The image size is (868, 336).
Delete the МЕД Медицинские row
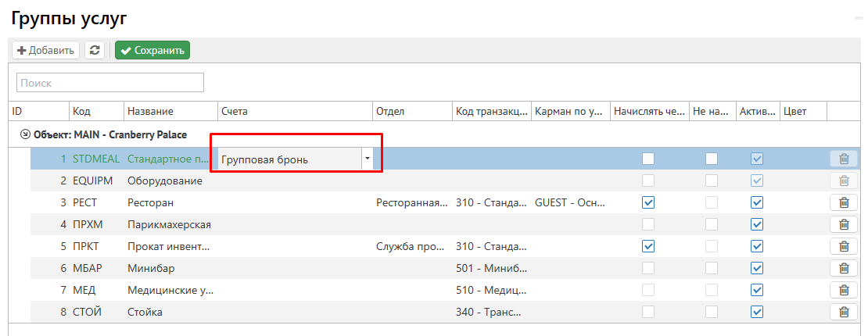point(844,290)
